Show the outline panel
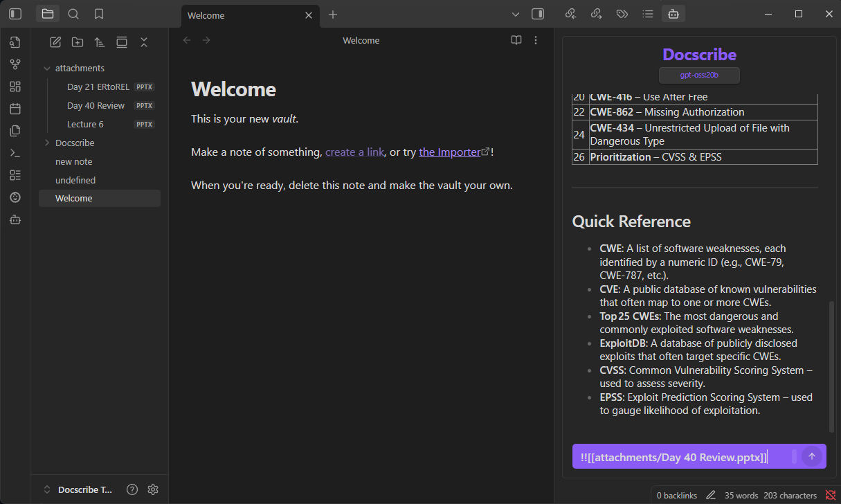 [x=647, y=14]
